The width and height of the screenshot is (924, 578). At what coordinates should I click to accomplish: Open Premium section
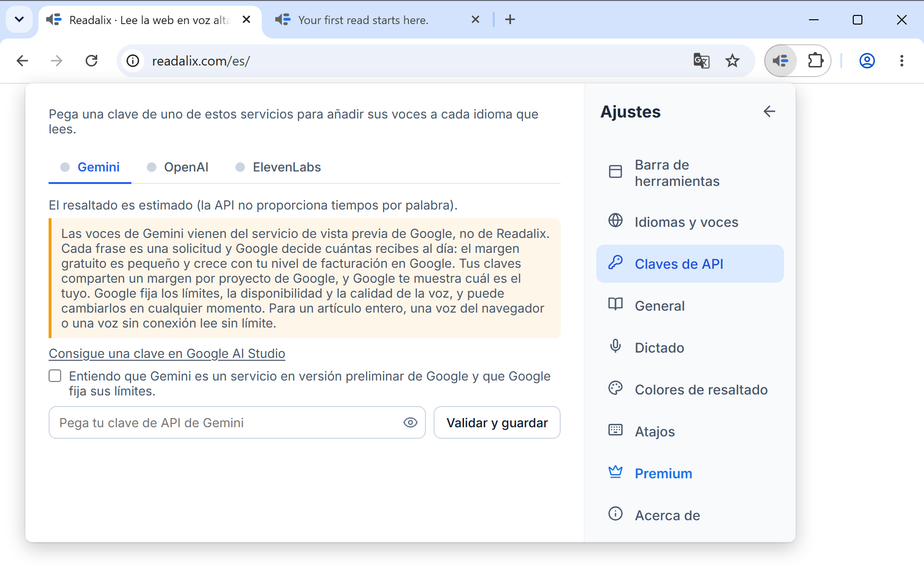690,473
